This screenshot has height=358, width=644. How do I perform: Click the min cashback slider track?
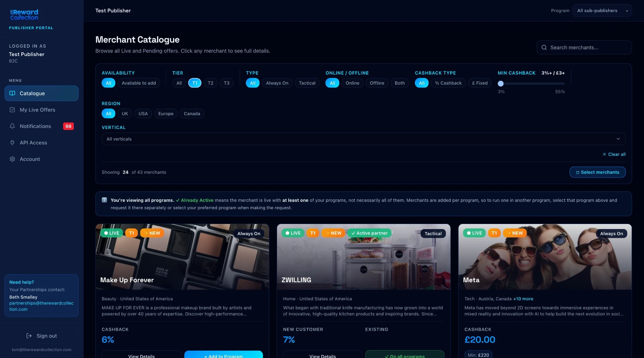click(x=531, y=84)
